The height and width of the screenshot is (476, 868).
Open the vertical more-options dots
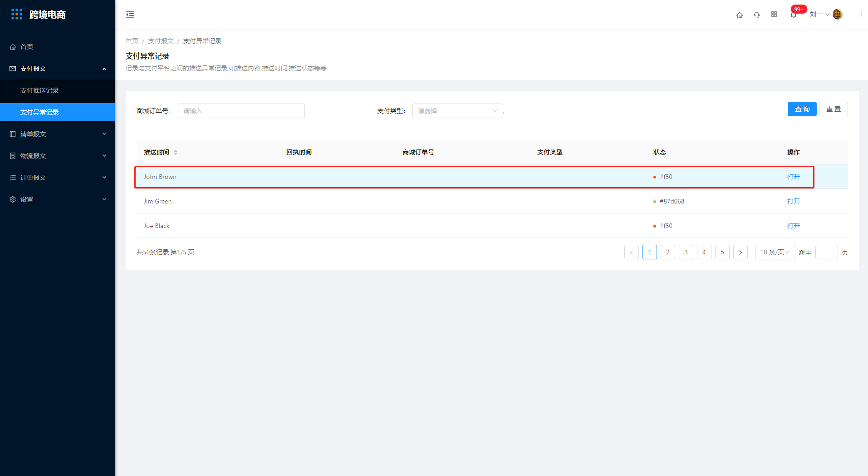tap(861, 15)
